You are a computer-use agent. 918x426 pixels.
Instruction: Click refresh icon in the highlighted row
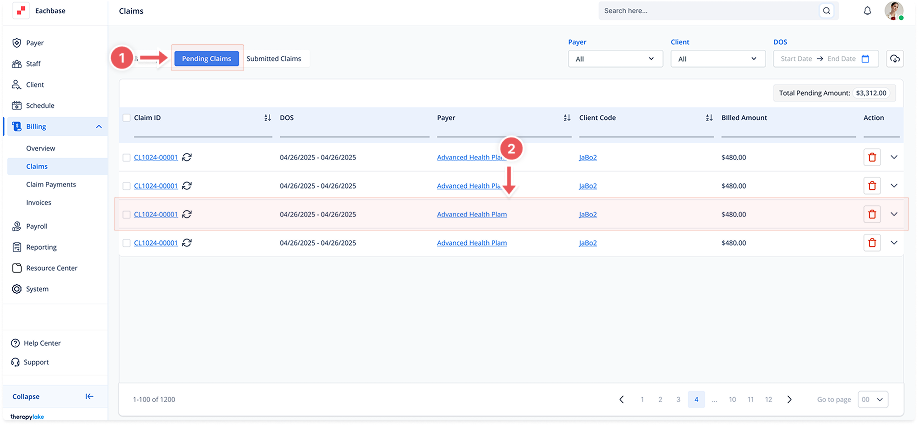187,214
